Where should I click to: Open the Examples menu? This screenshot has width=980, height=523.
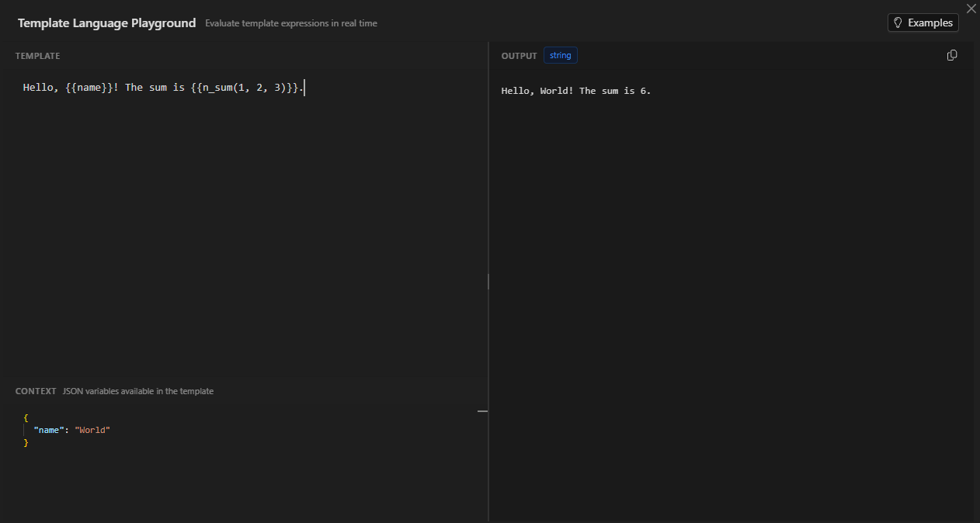[x=923, y=23]
